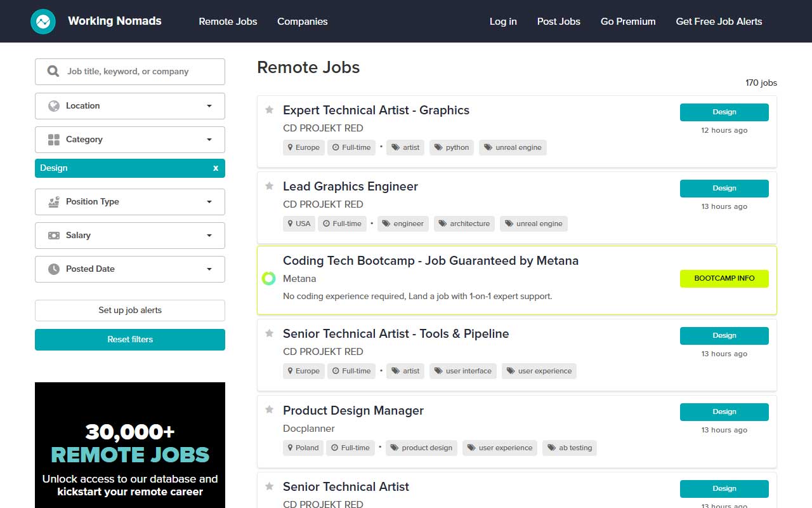This screenshot has height=508, width=812.
Task: Click the globe icon in Location filter
Action: point(54,105)
